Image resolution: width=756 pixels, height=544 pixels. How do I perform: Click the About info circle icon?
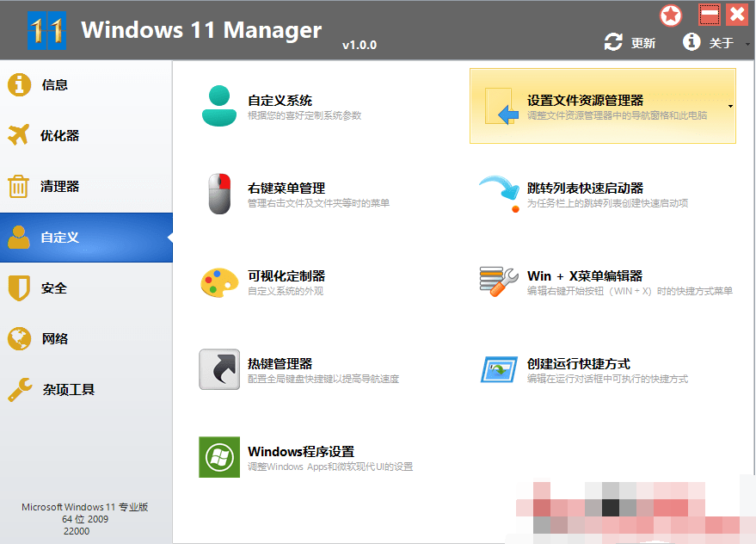click(x=691, y=41)
